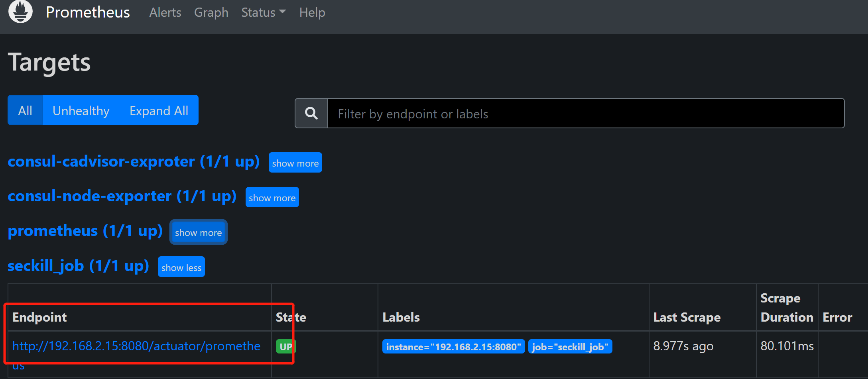Open the prometheus job link
Screen dimensions: 868x379
point(85,231)
